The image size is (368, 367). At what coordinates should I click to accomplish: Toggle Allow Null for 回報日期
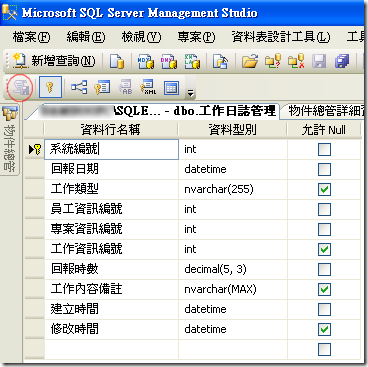pos(324,169)
